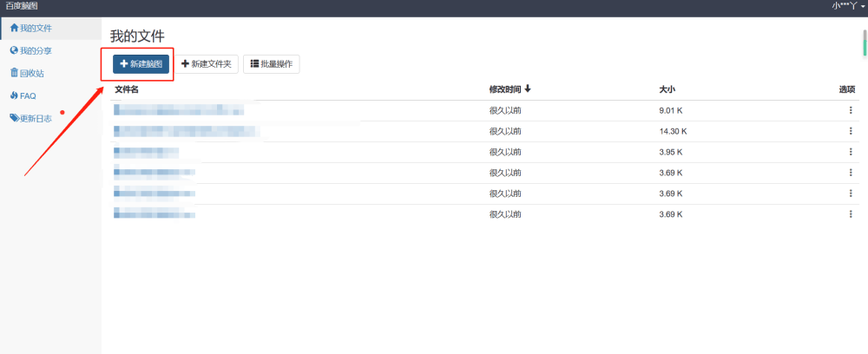Open options menu for 3.95 K file
Viewport: 868px width, 354px height.
pyautogui.click(x=851, y=152)
